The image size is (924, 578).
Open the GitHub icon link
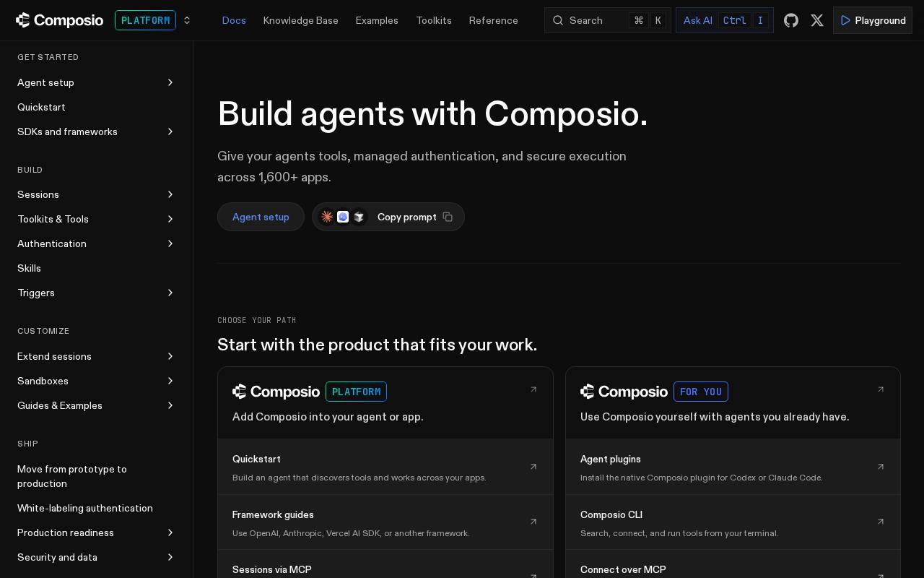[x=791, y=20]
